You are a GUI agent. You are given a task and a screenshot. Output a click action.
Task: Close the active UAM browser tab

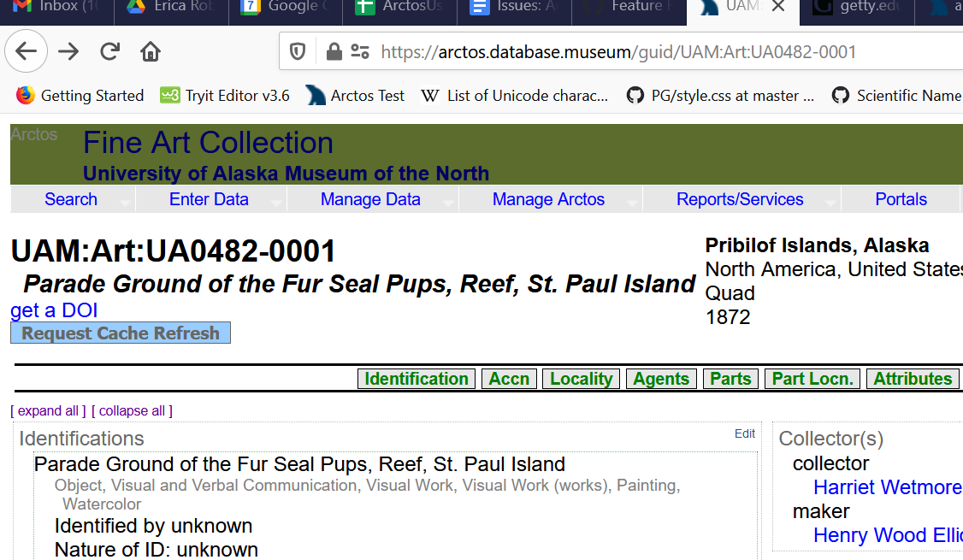[778, 7]
